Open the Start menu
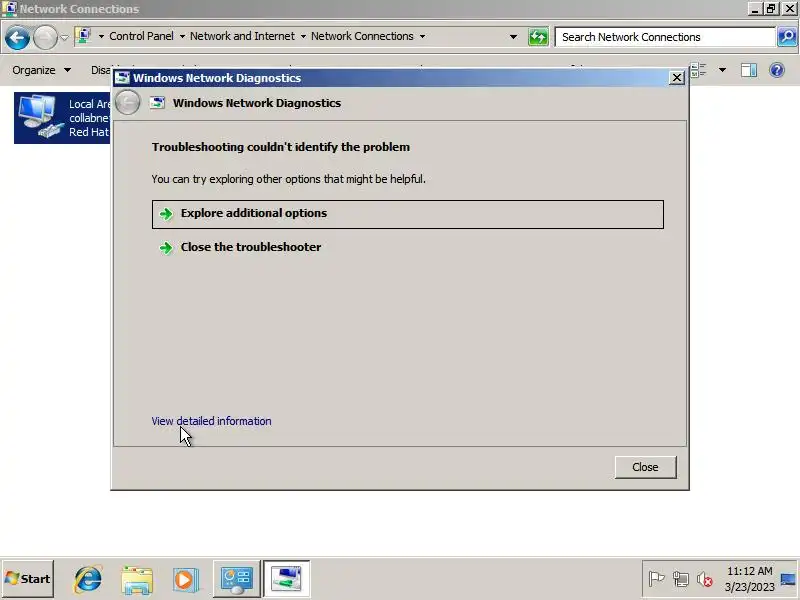 pos(28,579)
